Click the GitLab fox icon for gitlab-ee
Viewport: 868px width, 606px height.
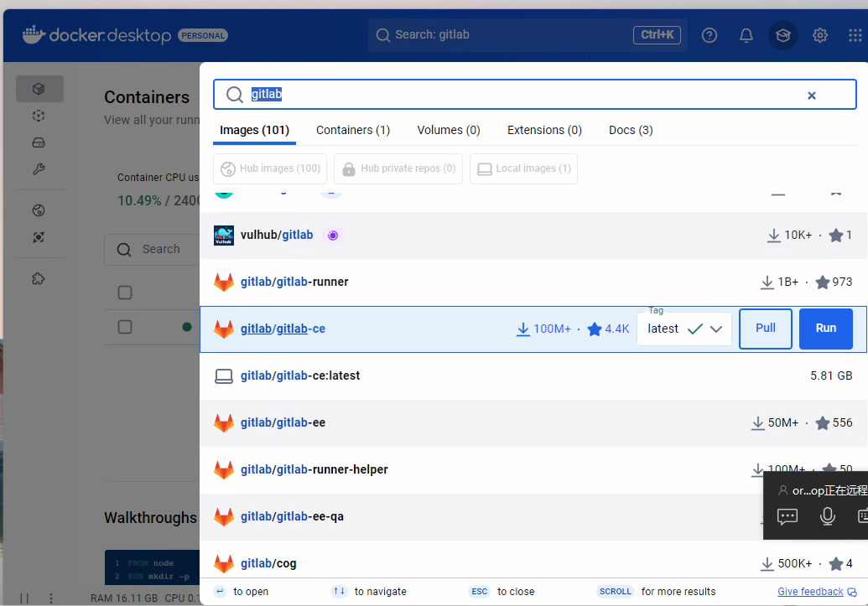click(x=224, y=423)
